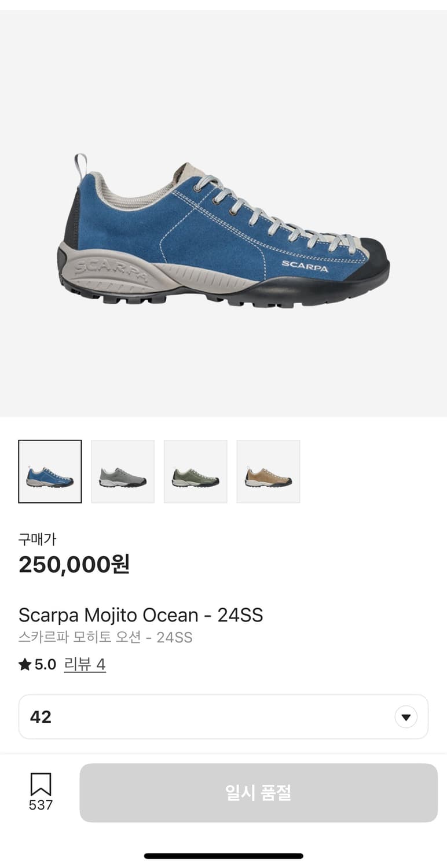Screen dimensions: 447x868
Task: Tap the white SCARPA logo on shoe side
Action: point(305,266)
